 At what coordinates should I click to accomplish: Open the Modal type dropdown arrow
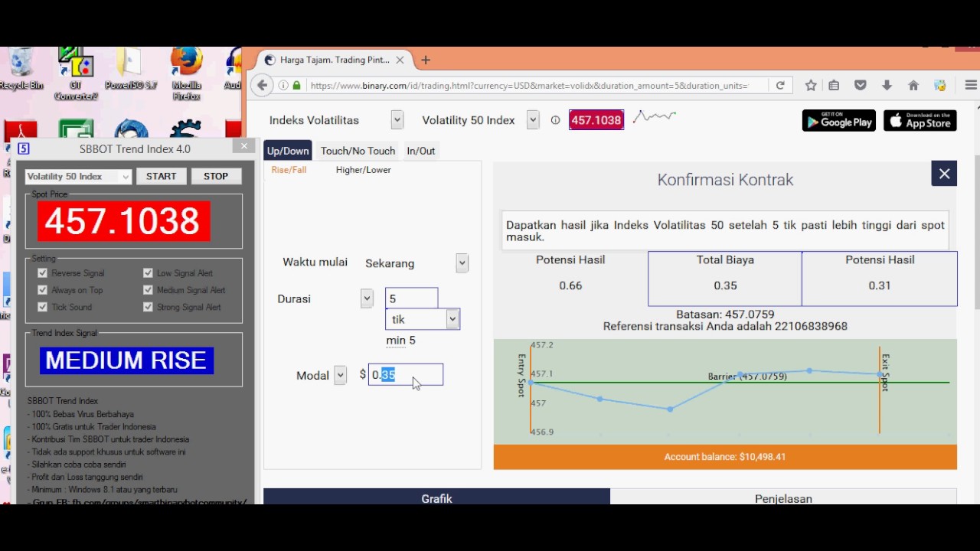(x=340, y=375)
